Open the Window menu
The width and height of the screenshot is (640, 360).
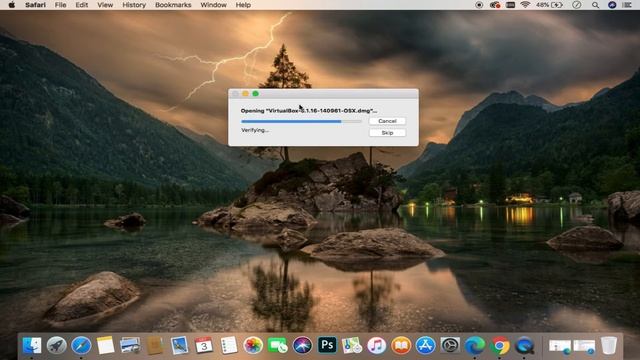[213, 5]
